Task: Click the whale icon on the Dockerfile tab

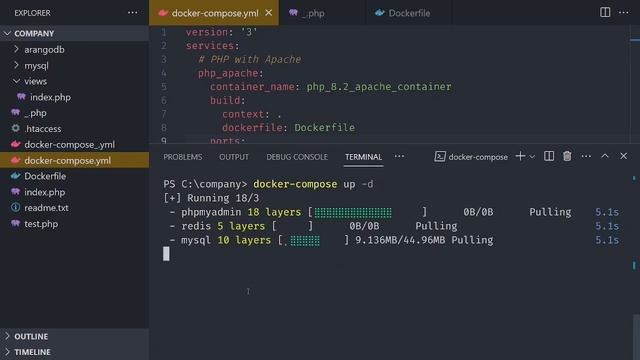Action: click(x=380, y=13)
